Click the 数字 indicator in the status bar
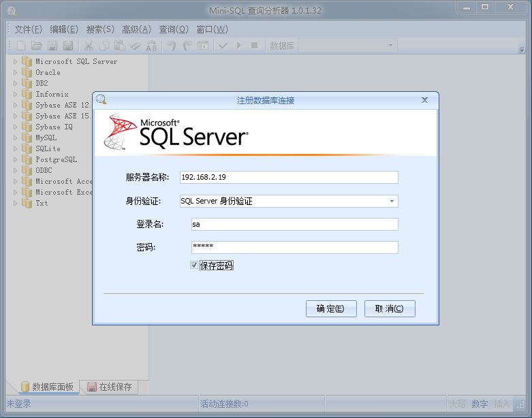The image size is (532, 418). point(480,404)
